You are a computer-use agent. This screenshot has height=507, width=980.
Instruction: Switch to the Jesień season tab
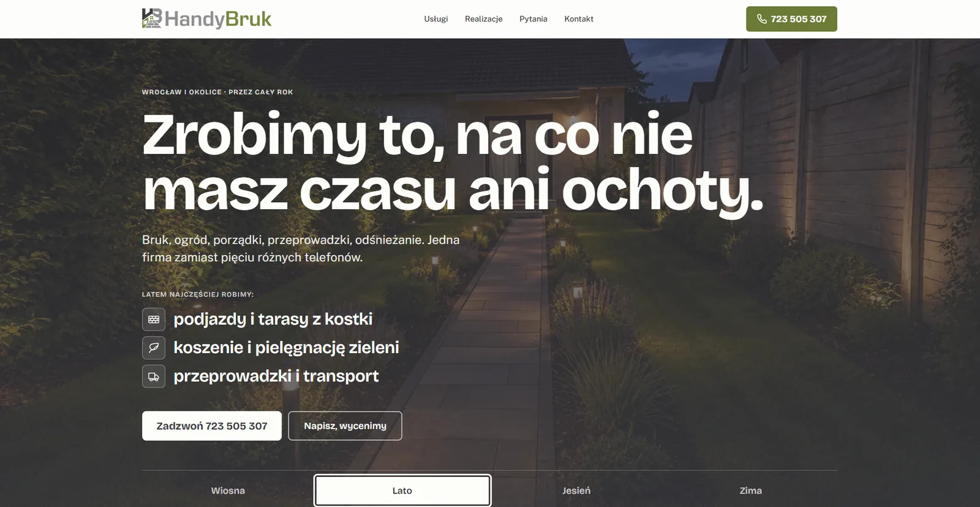click(576, 490)
